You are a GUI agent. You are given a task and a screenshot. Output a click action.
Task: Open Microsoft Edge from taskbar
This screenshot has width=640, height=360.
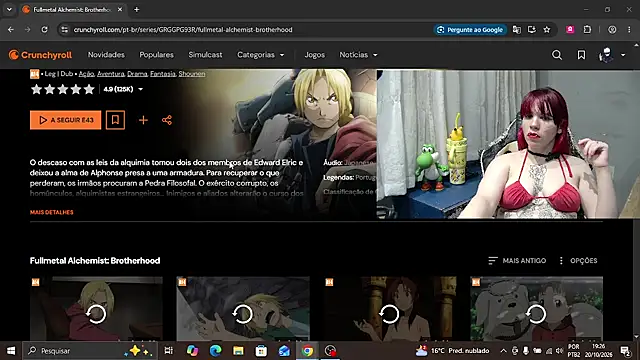click(x=215, y=351)
